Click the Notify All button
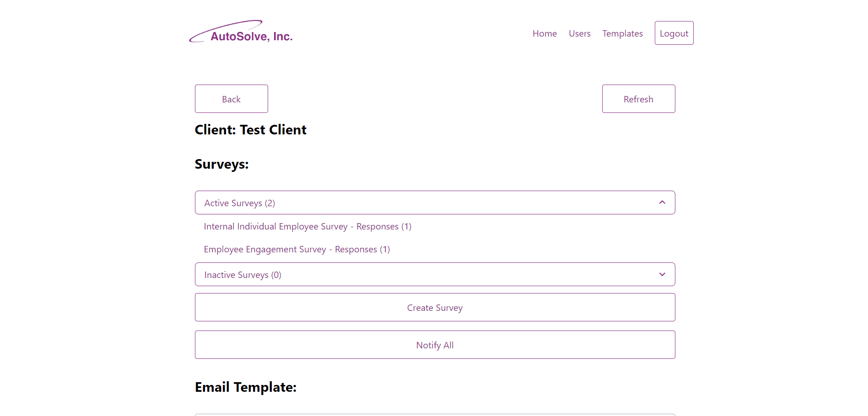 (435, 345)
